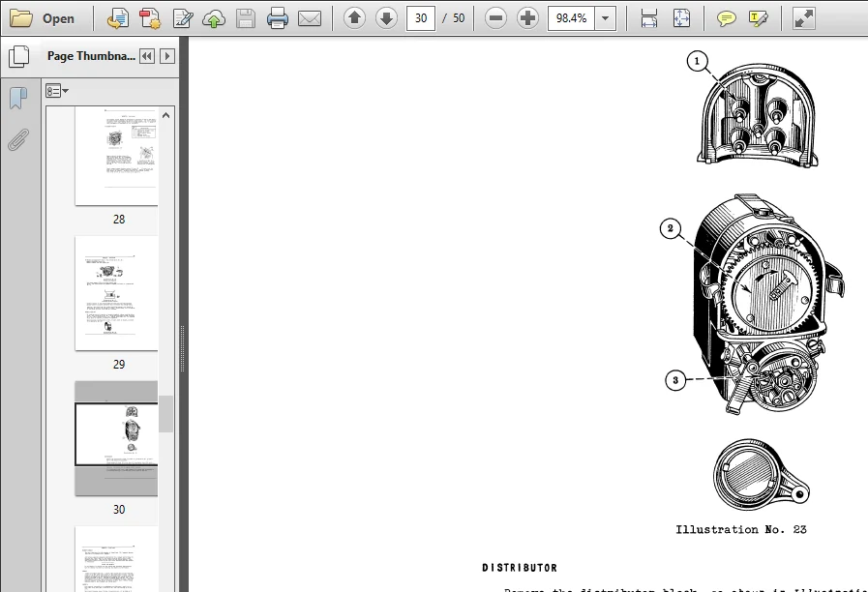Click the convert to PDF icon

coord(118,18)
